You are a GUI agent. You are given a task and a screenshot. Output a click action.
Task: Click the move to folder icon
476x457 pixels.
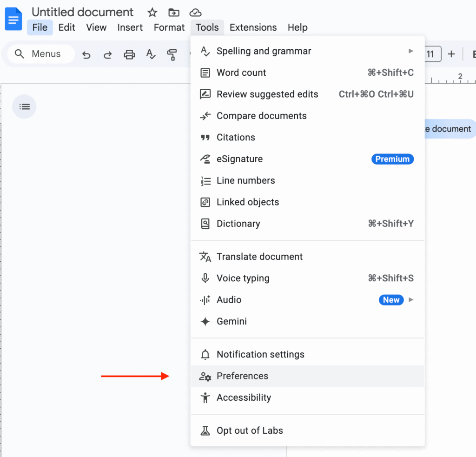(x=174, y=13)
